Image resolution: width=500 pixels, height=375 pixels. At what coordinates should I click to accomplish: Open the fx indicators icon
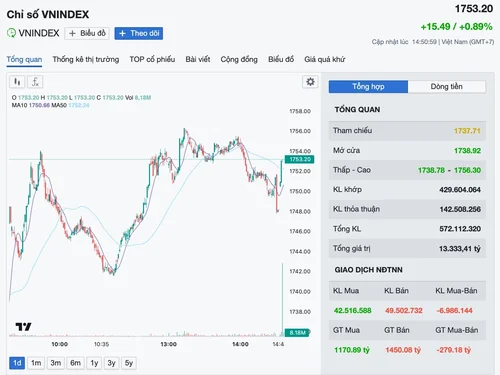(x=35, y=82)
